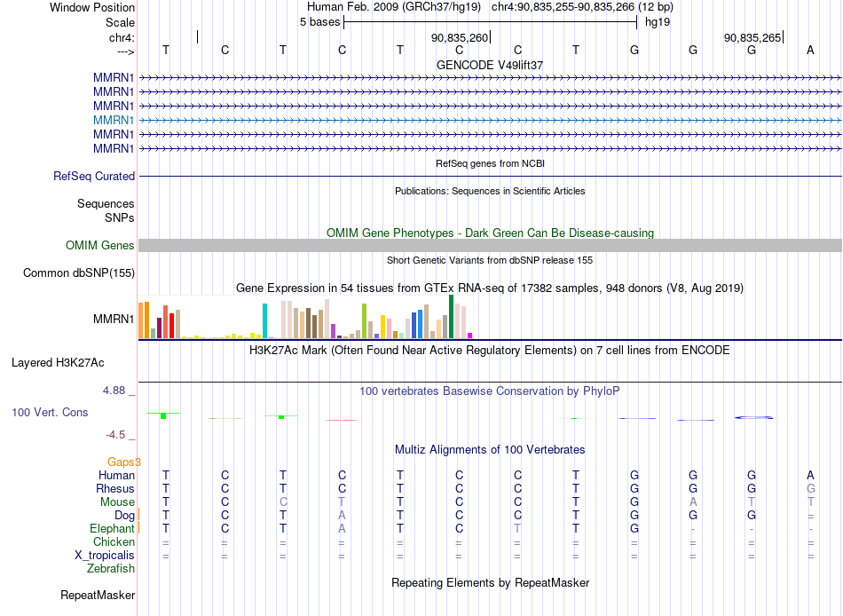Click the 5 bases scale bar
Viewport: 843px width, 616px height.
click(491, 22)
